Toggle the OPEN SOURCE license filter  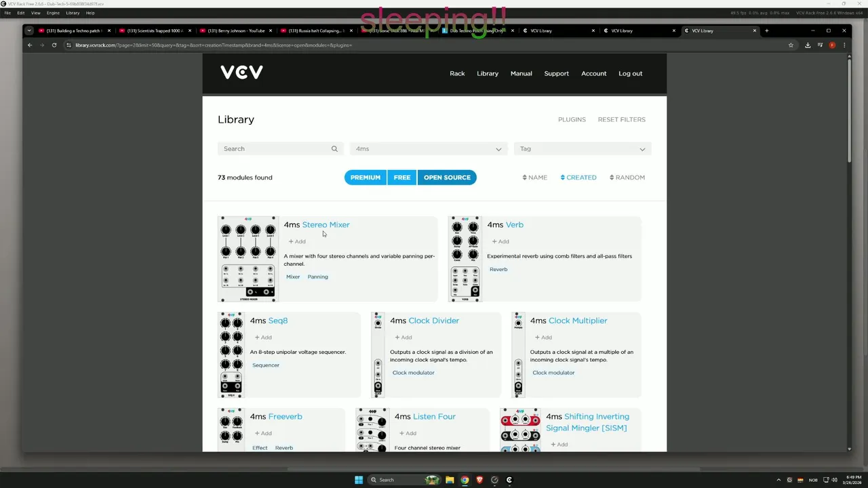[x=447, y=178]
